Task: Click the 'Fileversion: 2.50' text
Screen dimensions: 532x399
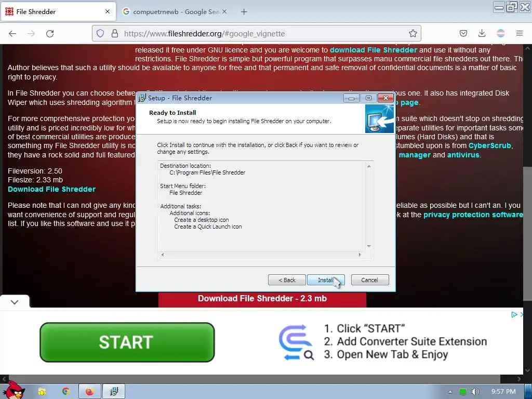Action: [x=35, y=171]
